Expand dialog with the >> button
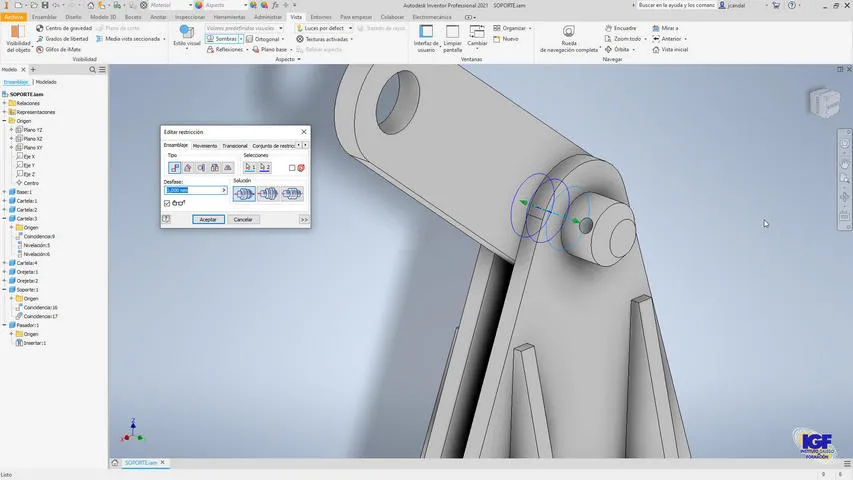The height and width of the screenshot is (480, 853). (304, 219)
